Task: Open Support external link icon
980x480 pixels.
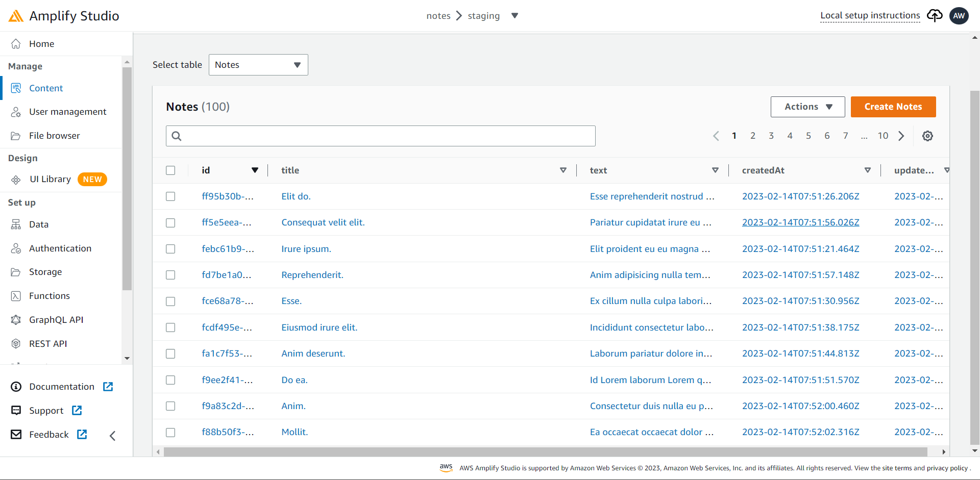Action: pos(77,411)
